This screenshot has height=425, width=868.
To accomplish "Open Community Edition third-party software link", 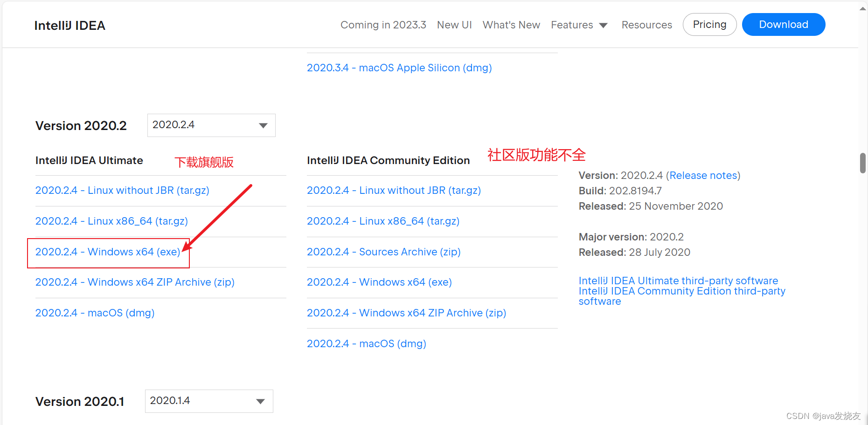I will click(682, 296).
